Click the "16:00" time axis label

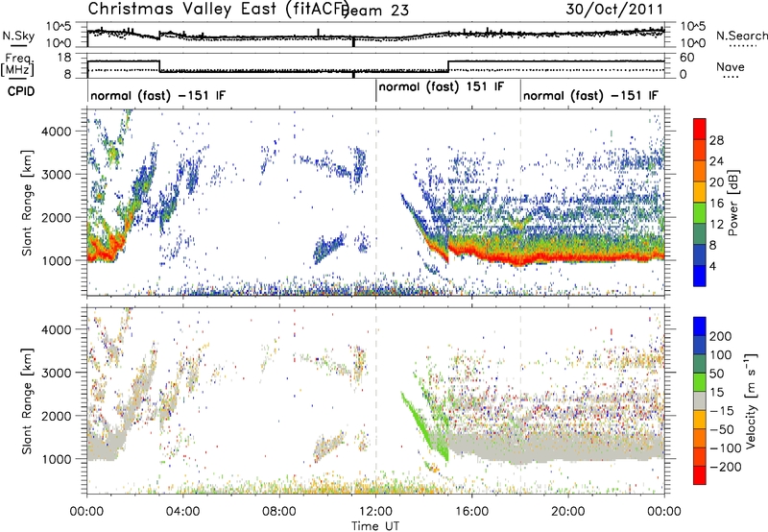[x=471, y=512]
